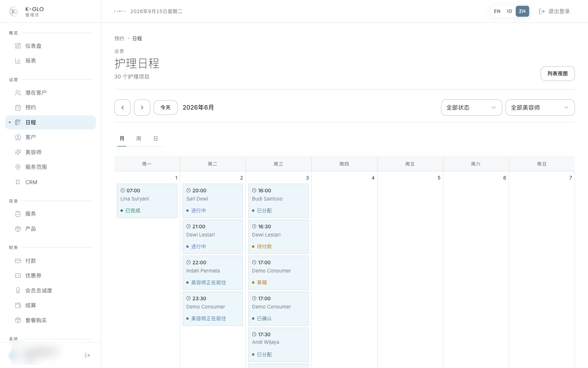Open 套餐购买 menu item
The height and width of the screenshot is (368, 588).
point(51,320)
